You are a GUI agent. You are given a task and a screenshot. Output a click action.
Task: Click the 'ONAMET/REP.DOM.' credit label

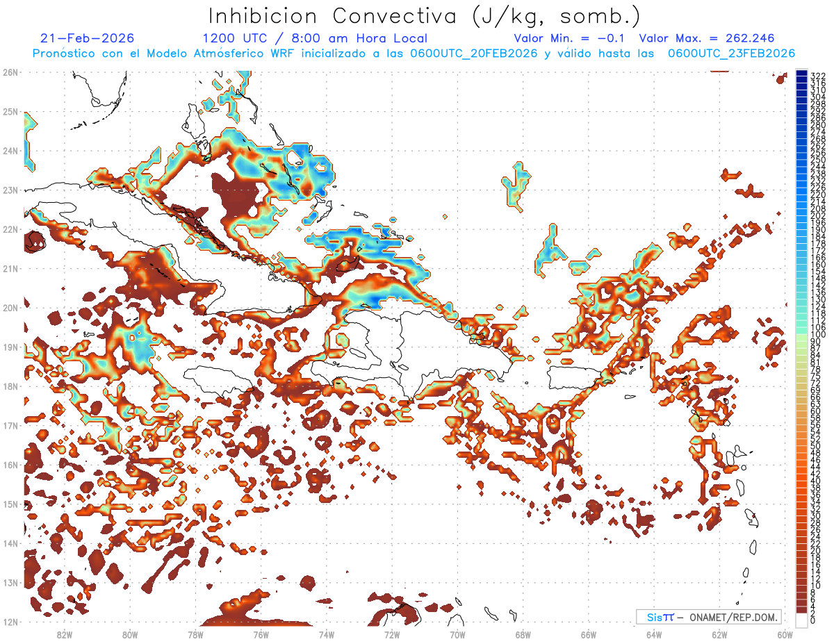tap(733, 617)
